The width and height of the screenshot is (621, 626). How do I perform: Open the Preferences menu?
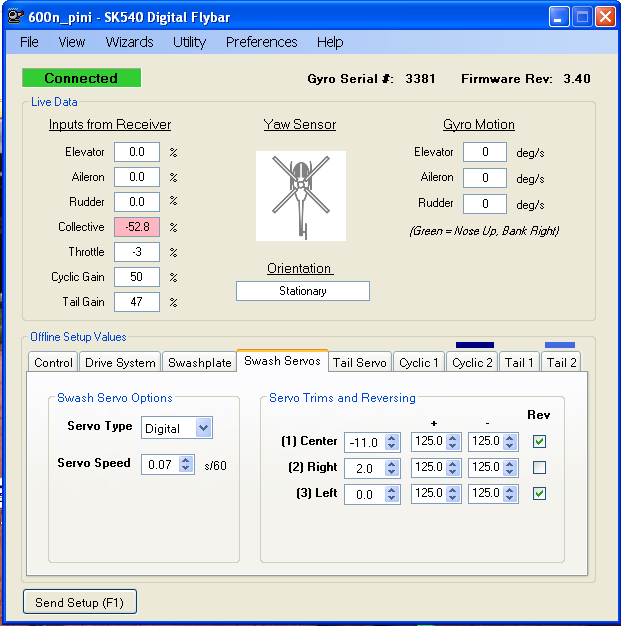262,42
